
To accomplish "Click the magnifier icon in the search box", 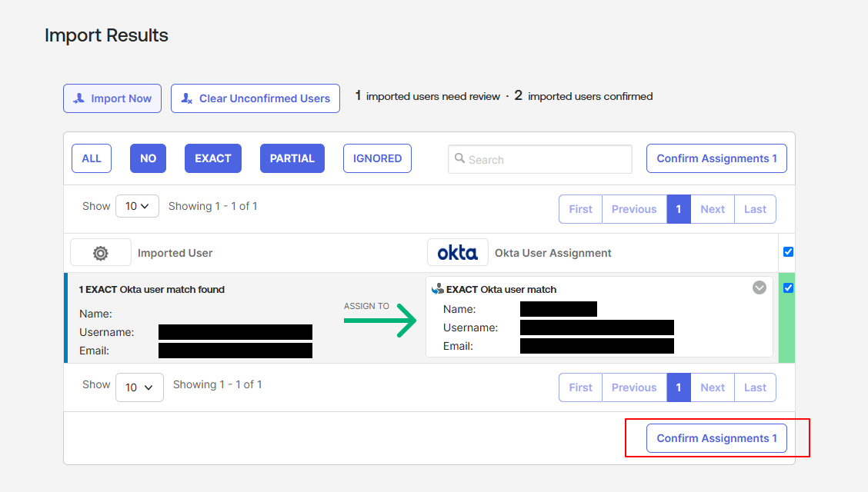I will (x=459, y=158).
